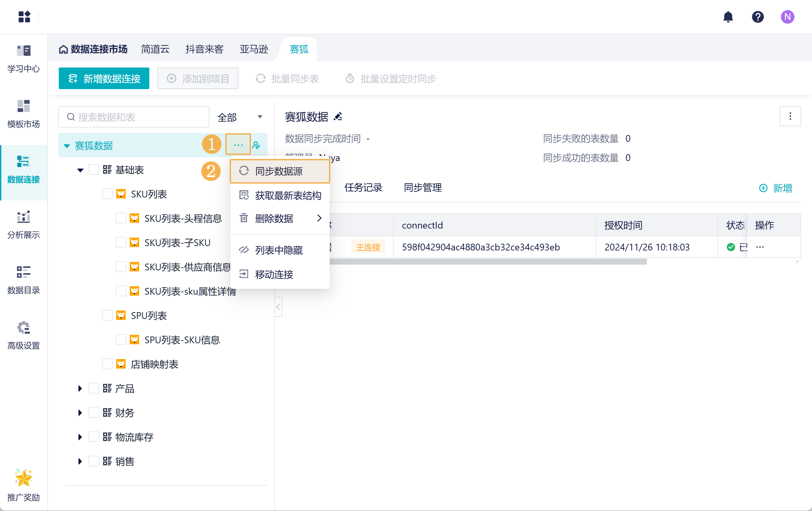Expand the 物流库存 folder arrow
Viewport: 812px width, 511px height.
(80, 437)
